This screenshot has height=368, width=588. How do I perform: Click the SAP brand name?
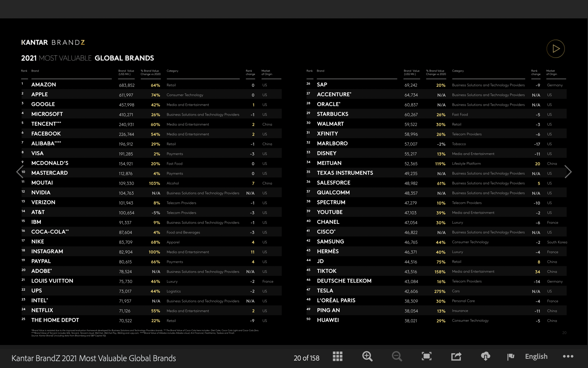click(322, 85)
